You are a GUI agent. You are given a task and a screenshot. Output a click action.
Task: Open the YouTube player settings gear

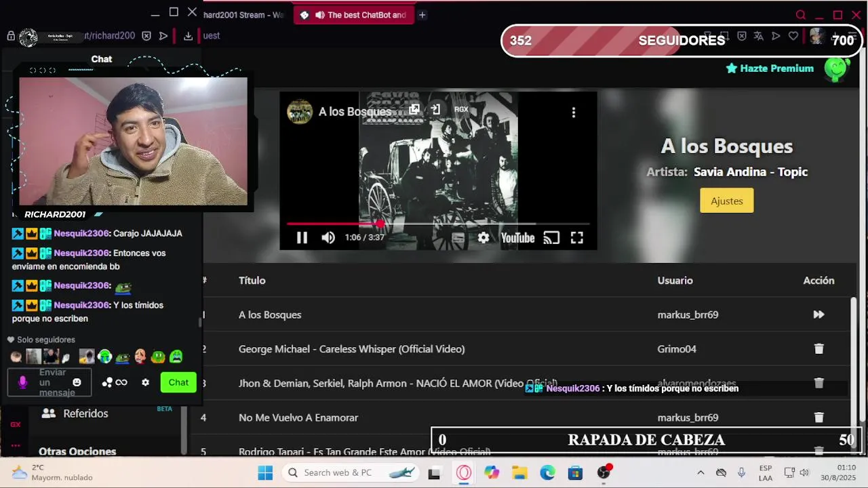[484, 238]
